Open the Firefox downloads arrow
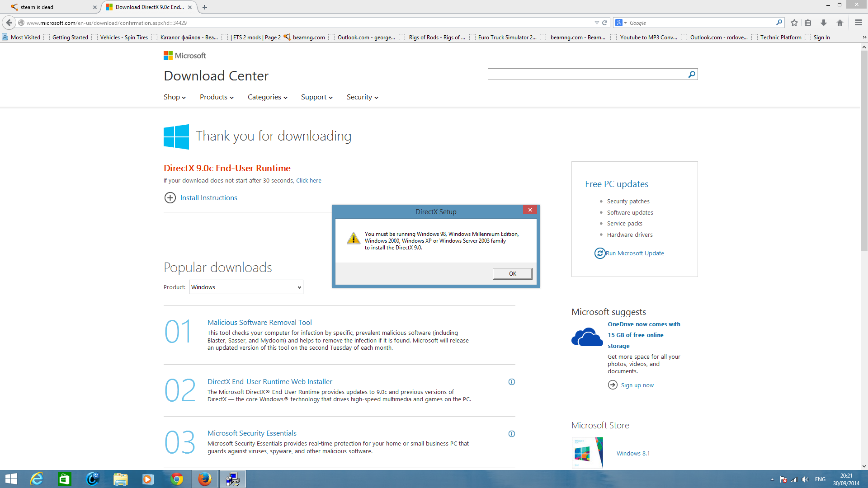 [x=824, y=23]
